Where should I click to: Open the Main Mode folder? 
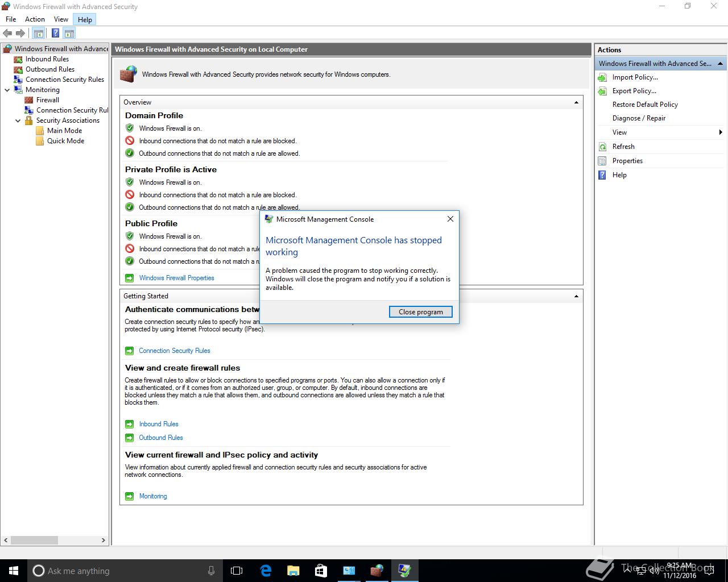click(64, 131)
